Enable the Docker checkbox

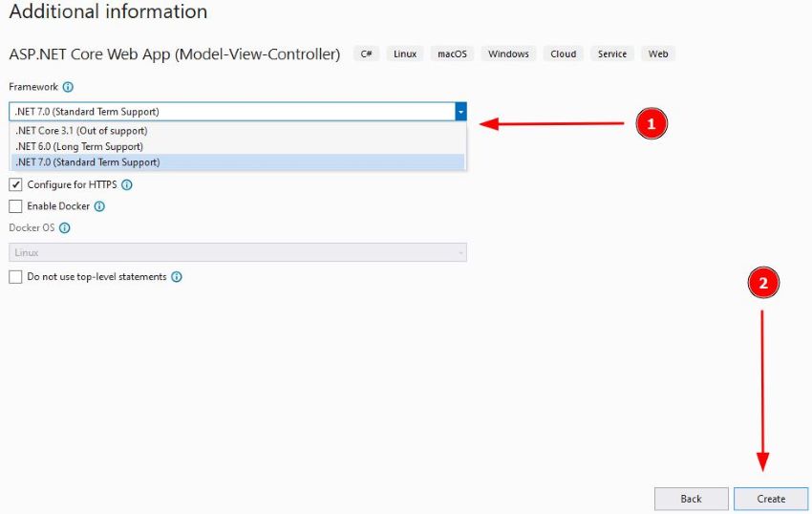click(15, 206)
